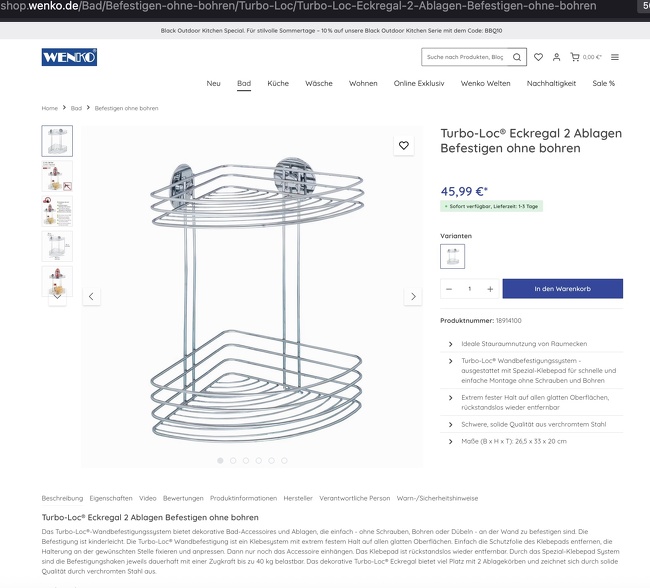Select the product variant thumbnail
Viewport: 650px width, 588px height.
click(x=452, y=256)
